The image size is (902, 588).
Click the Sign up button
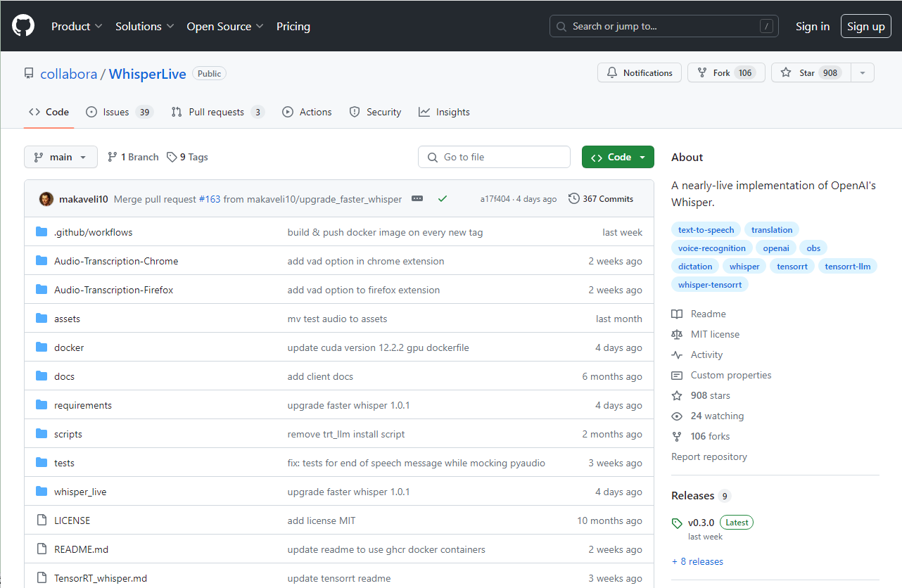(x=866, y=26)
